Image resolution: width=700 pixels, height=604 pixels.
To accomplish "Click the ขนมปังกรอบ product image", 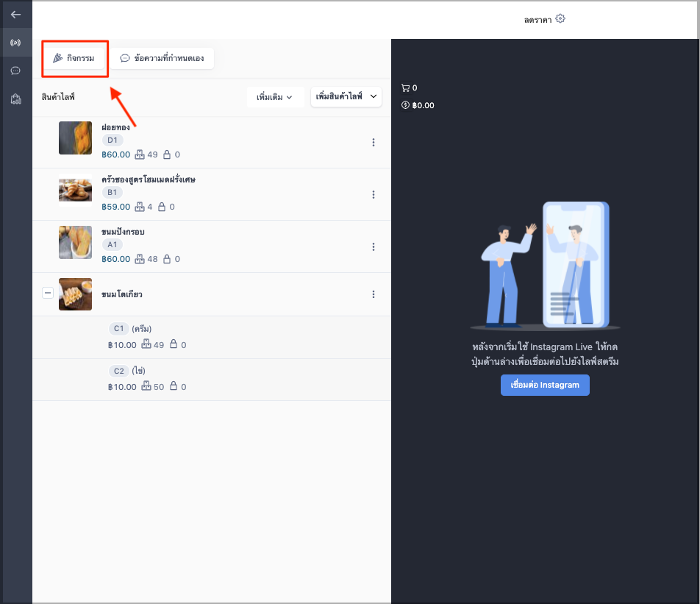I will 76,243.
